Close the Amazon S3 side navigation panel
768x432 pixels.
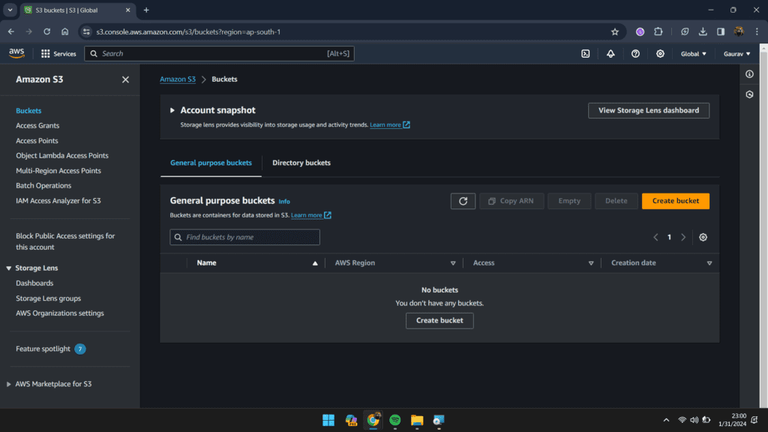click(125, 79)
